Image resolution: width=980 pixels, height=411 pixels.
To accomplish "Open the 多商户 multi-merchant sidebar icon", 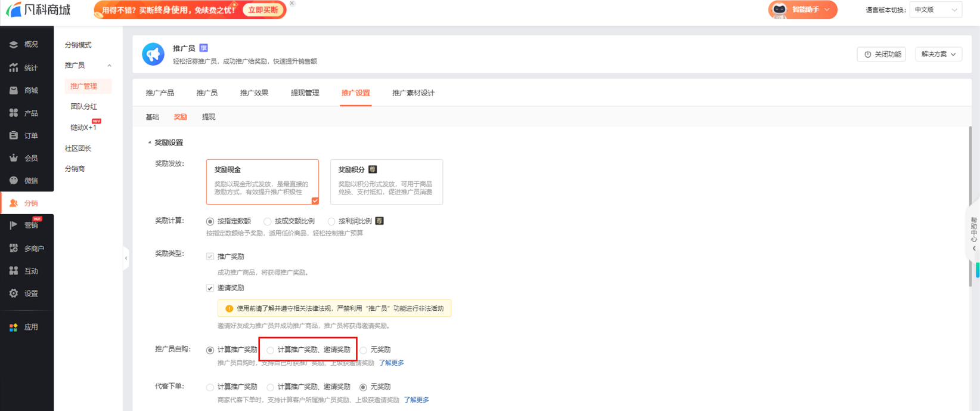I will pos(13,248).
